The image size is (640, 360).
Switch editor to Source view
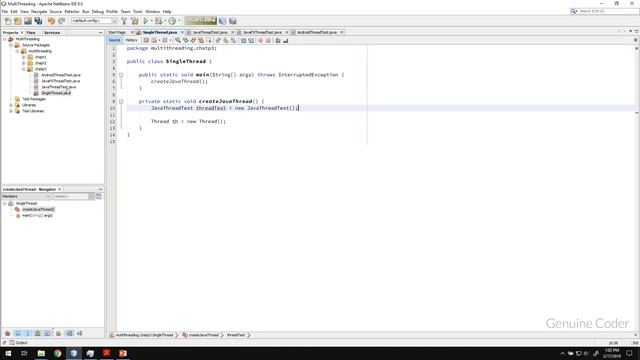(115, 40)
